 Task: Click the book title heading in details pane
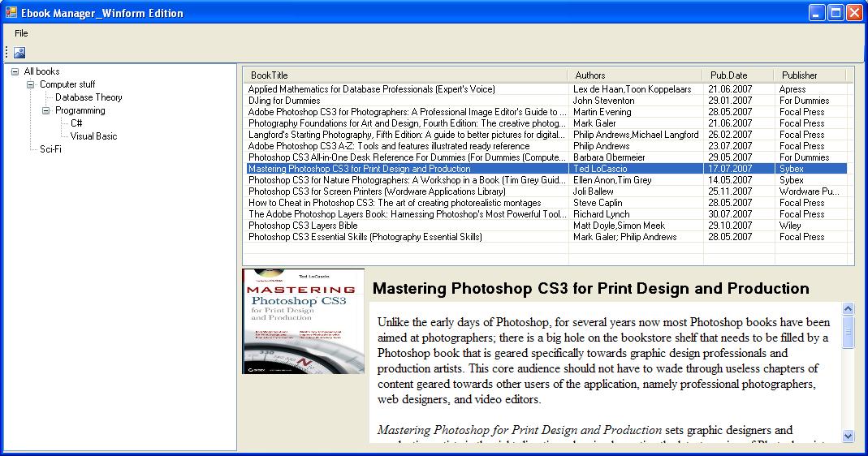[590, 288]
